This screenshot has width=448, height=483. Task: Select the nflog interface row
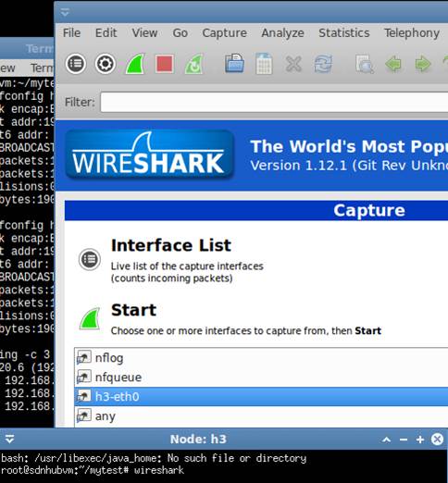click(261, 357)
